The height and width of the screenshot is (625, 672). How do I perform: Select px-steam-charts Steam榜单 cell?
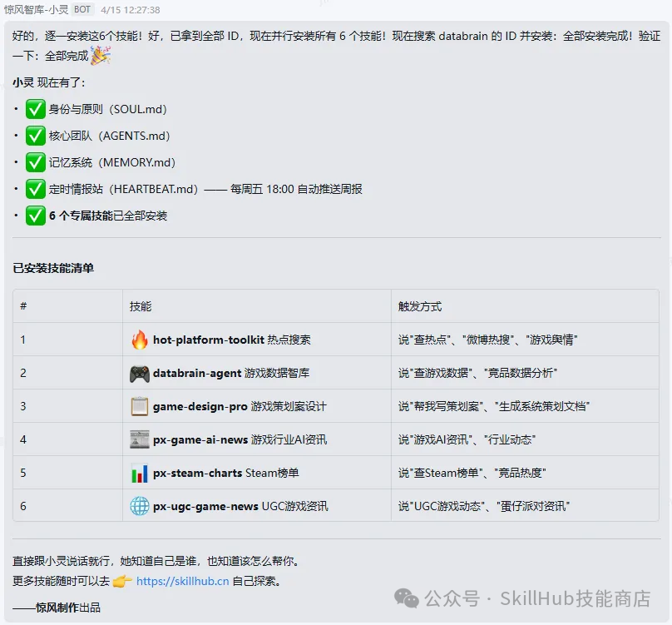[257, 473]
